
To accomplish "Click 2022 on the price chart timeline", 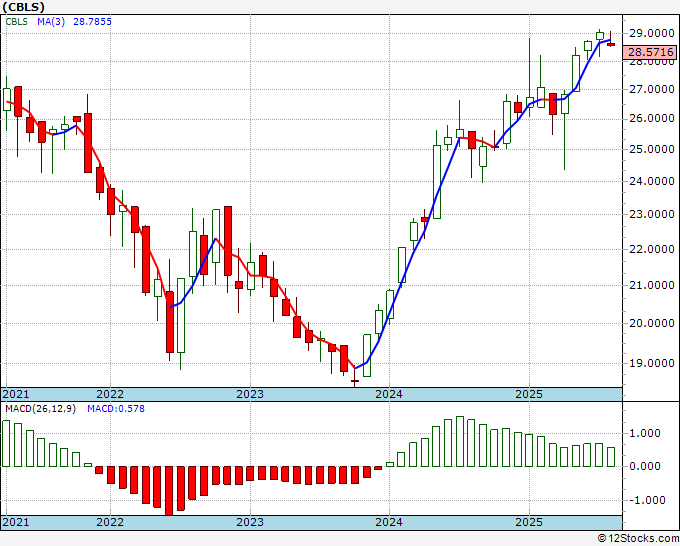I will [x=110, y=394].
